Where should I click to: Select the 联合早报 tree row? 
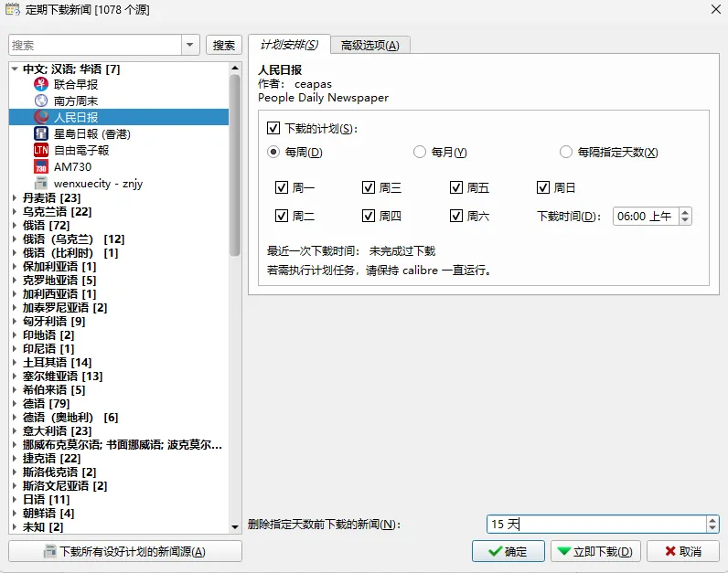[x=119, y=84]
